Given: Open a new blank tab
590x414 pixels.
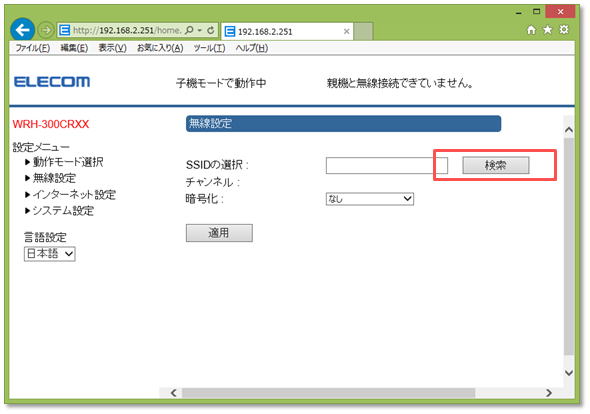Looking at the screenshot, I should [x=363, y=31].
